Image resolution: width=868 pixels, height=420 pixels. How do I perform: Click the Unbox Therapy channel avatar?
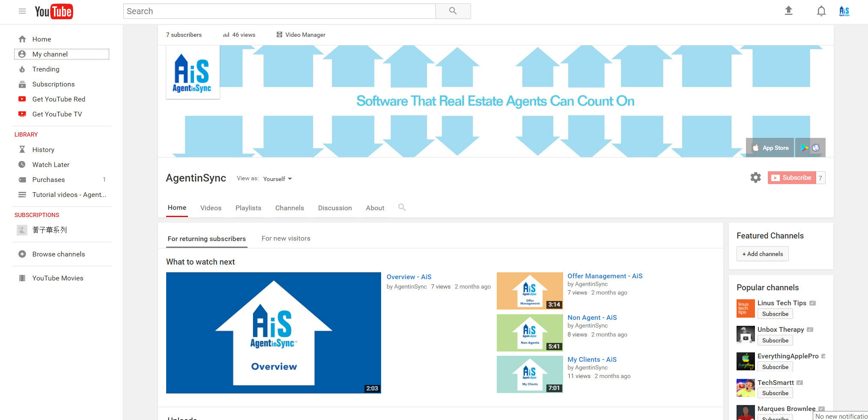click(746, 335)
